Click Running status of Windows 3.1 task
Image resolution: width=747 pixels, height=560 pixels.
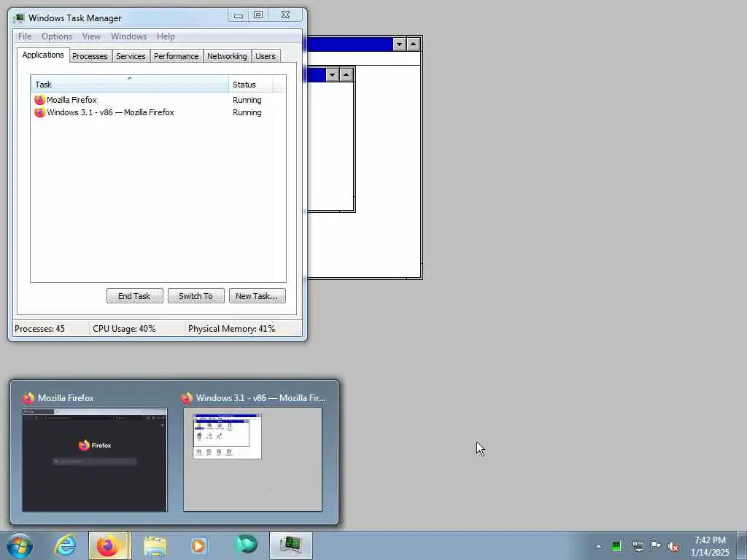(x=247, y=112)
